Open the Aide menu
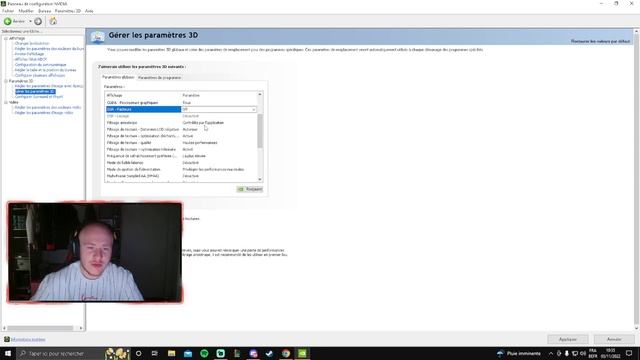This screenshot has width=640, height=360. tap(89, 11)
